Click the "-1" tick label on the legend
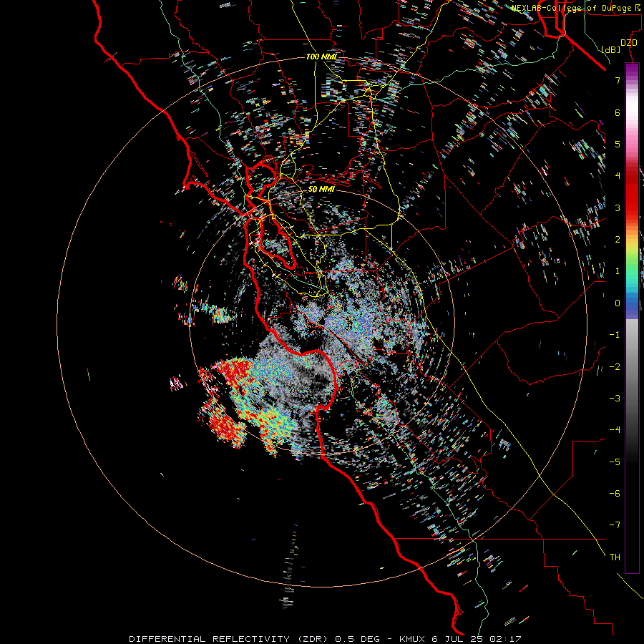 click(x=615, y=335)
